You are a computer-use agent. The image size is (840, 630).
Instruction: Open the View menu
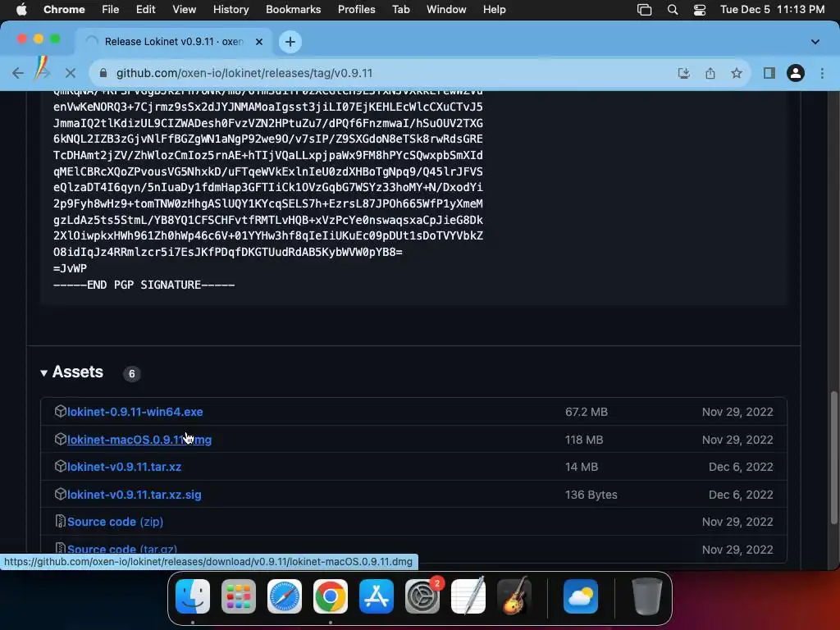coord(184,10)
